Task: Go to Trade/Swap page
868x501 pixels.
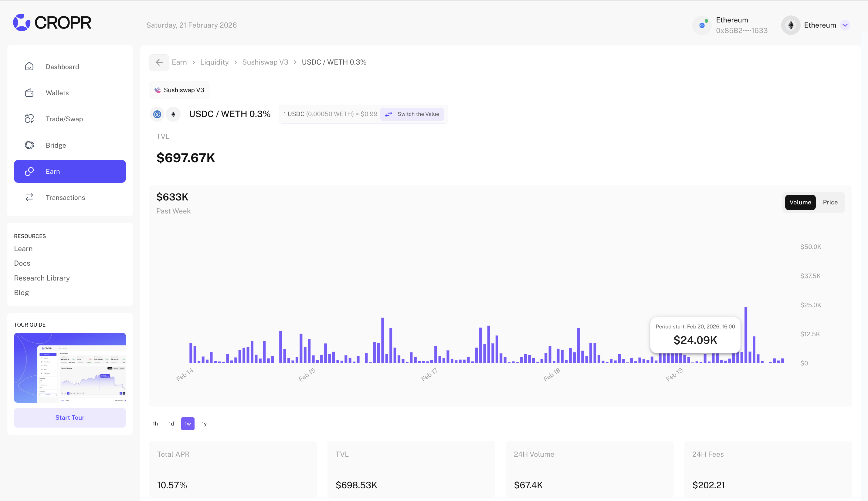Action: [70, 119]
